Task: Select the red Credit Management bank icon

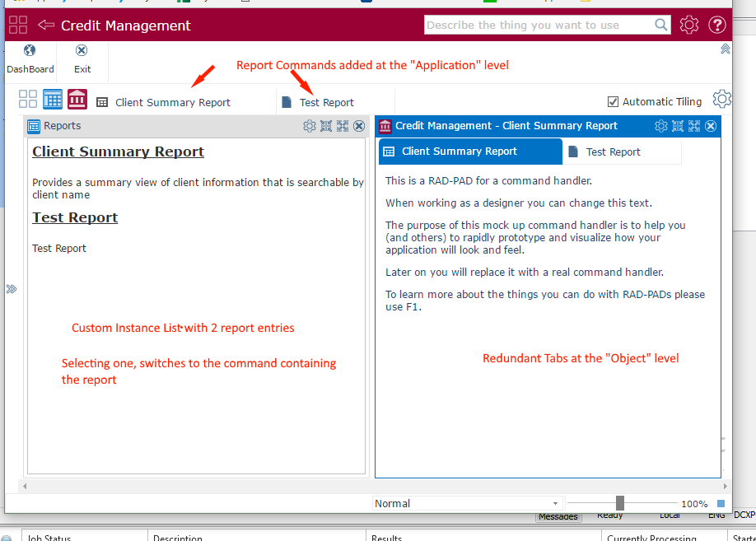Action: click(77, 99)
